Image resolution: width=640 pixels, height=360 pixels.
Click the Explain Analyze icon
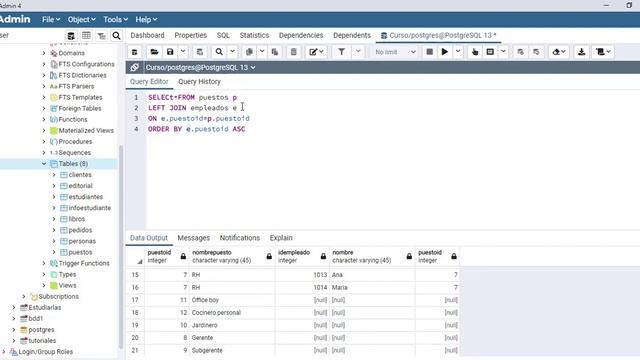pos(490,52)
